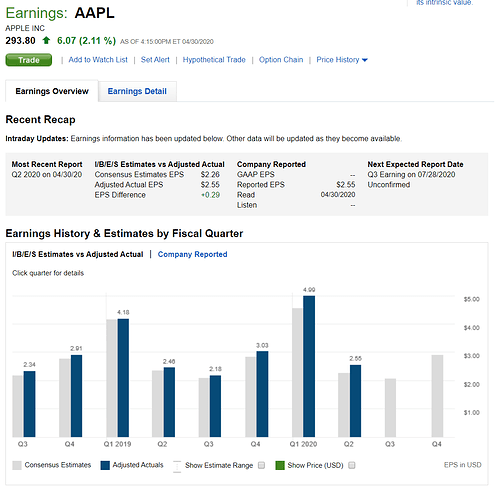Click the Adjusted Actual EPS $2.55 value
This screenshot has height=500, width=503.
210,185
